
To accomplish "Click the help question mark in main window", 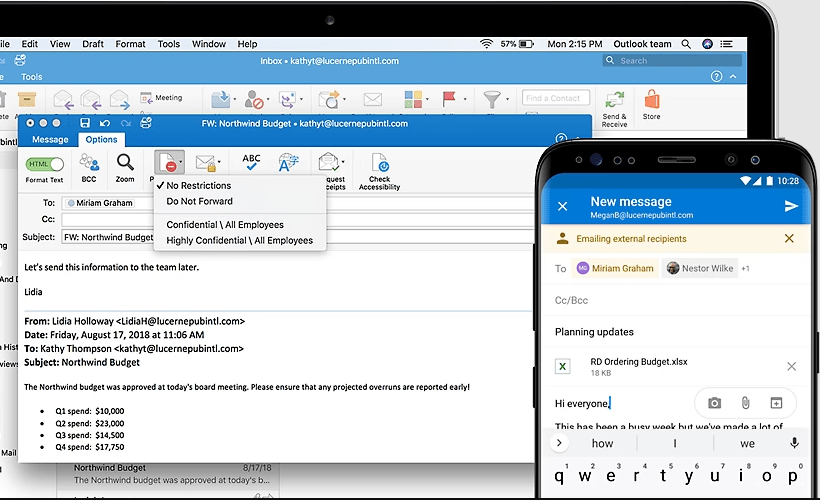I will click(716, 76).
